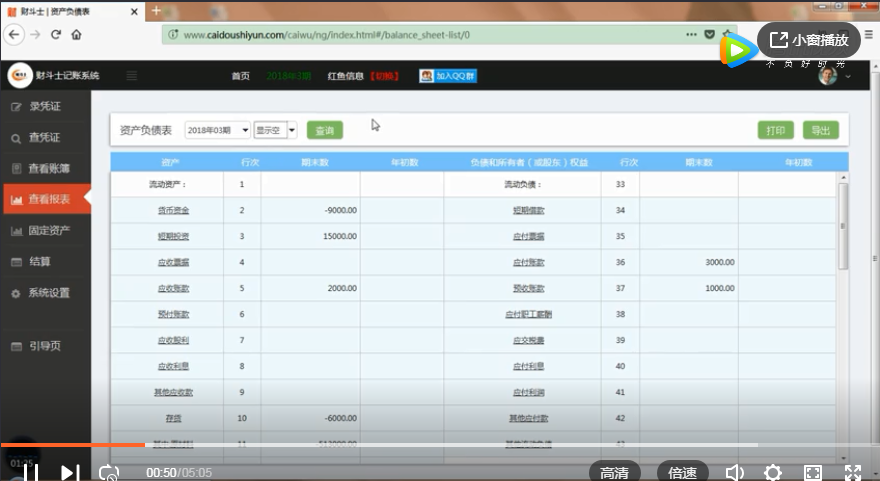Open the 应收利息 asset link

(173, 366)
